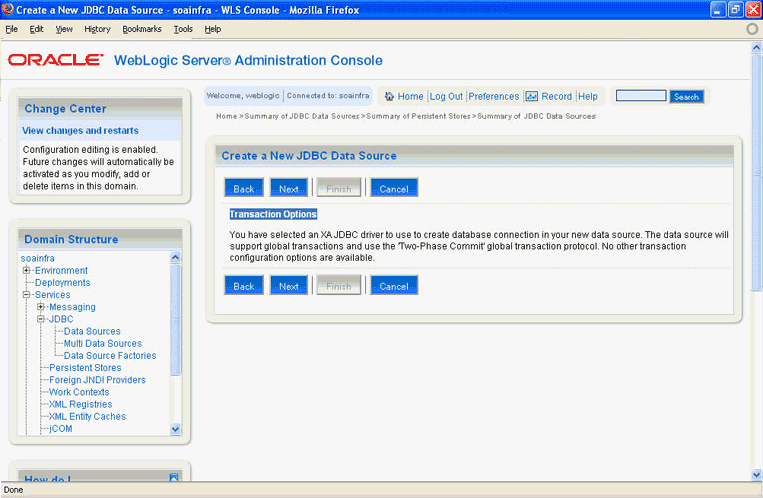Collapse the JDBC tree node
Image resolution: width=763 pixels, height=498 pixels.
[x=41, y=319]
